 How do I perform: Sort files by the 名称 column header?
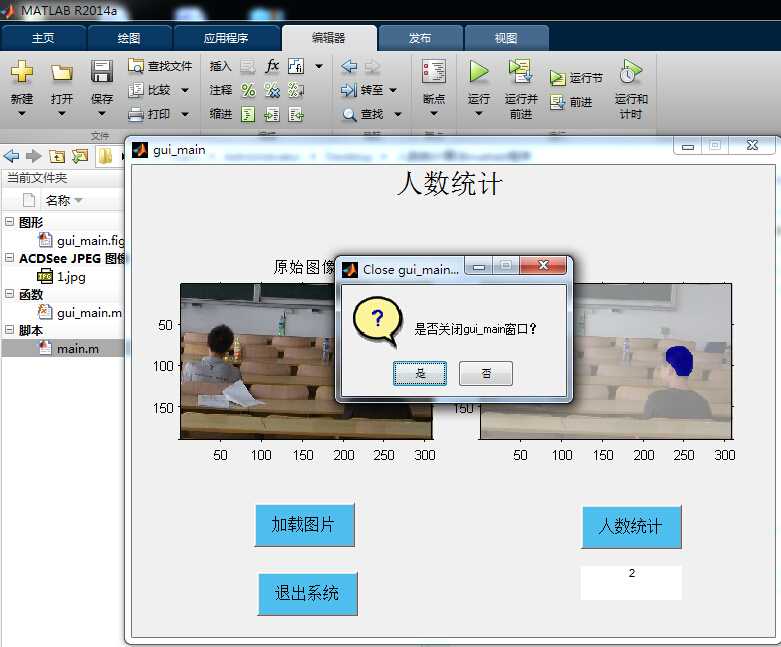coord(58,200)
